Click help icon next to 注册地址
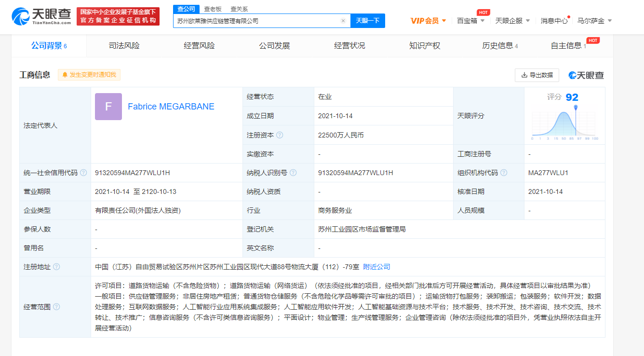 56,267
